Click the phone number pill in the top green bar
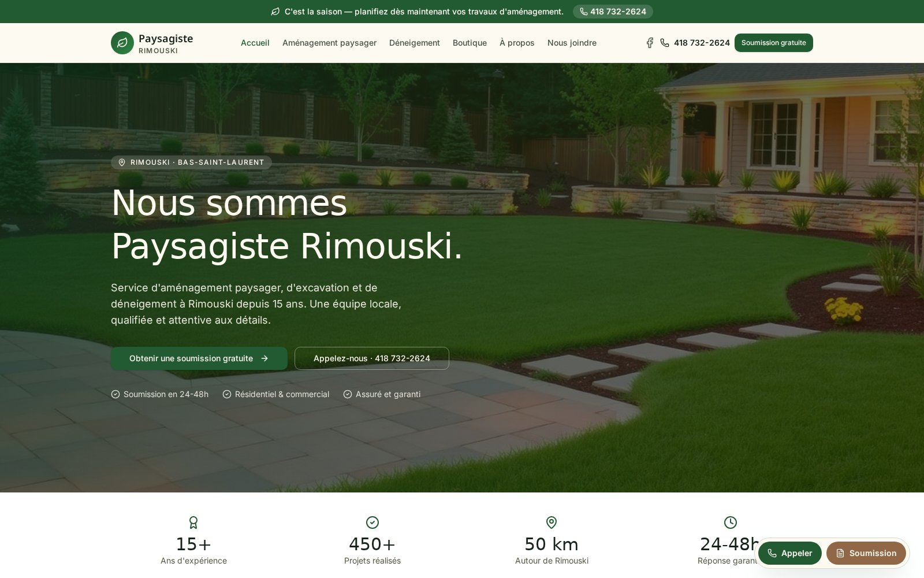Image resolution: width=924 pixels, height=578 pixels. 613,12
